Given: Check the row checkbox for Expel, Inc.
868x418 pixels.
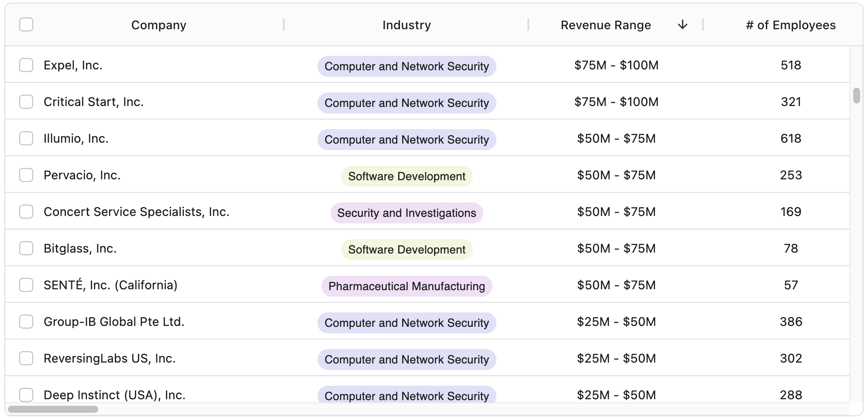Looking at the screenshot, I should (x=26, y=65).
